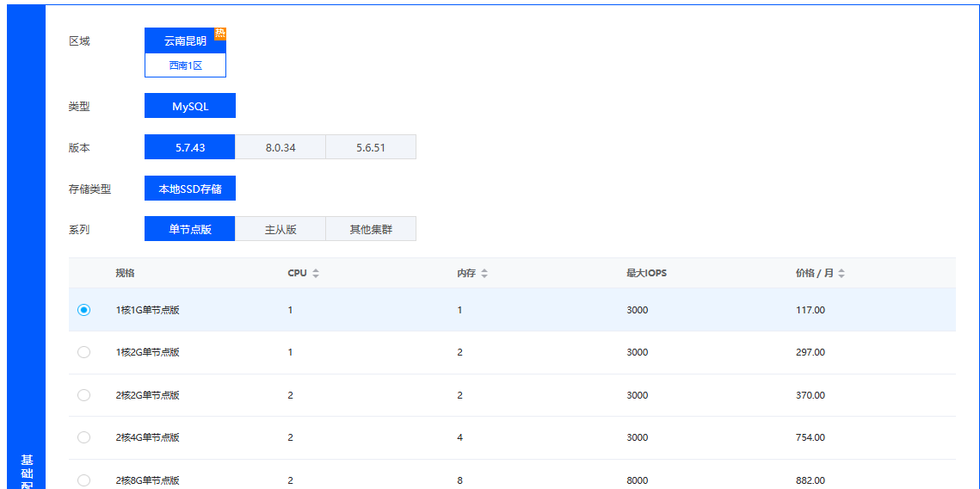Select 本地SSD存储 storage type
This screenshot has width=980, height=489.
coord(190,189)
